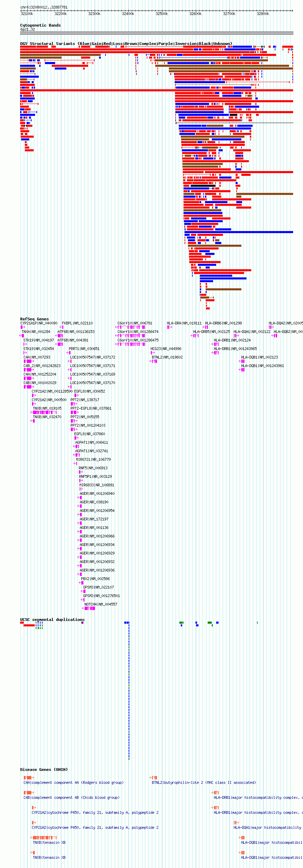Screen dimensions: 303x868
Task: Select the GPSM3|NM_022107 gene label
Action: coord(98,587)
